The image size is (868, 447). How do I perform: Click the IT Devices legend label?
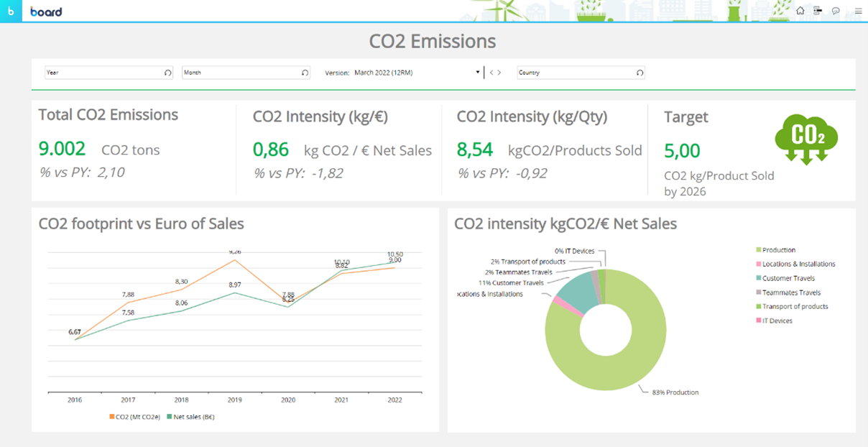tap(777, 321)
